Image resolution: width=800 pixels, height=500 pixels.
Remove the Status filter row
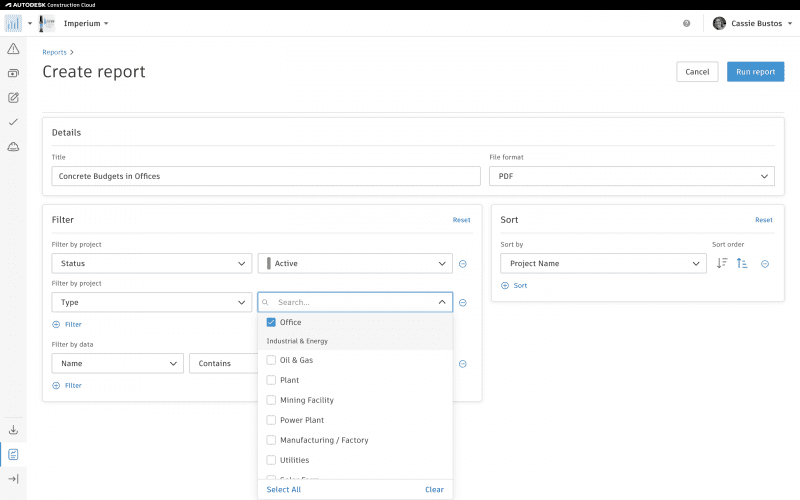[x=463, y=264]
